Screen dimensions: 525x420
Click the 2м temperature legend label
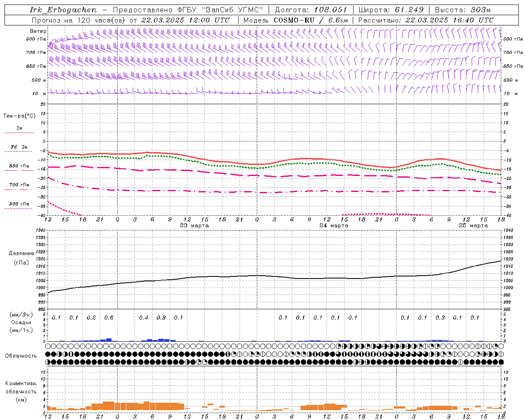coord(19,128)
